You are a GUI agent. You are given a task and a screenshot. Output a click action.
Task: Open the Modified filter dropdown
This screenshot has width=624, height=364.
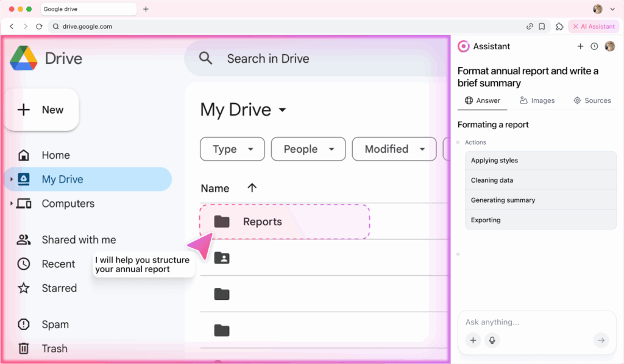coord(394,149)
